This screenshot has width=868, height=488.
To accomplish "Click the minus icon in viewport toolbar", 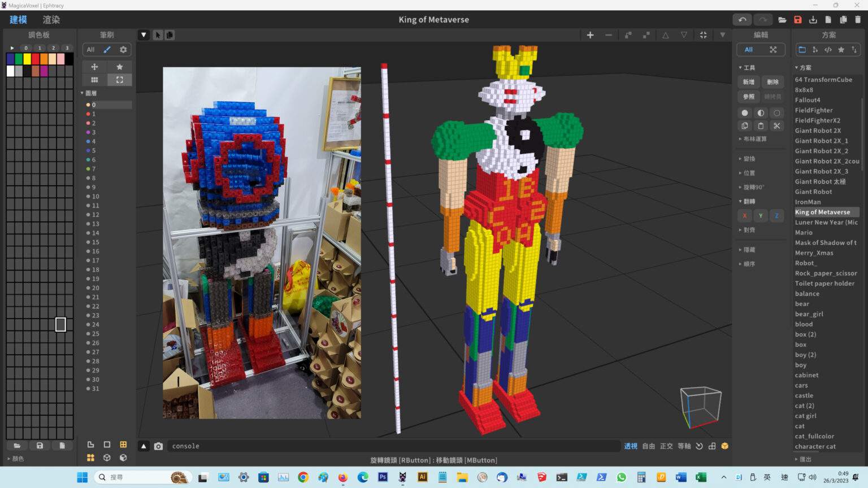I will pos(608,35).
